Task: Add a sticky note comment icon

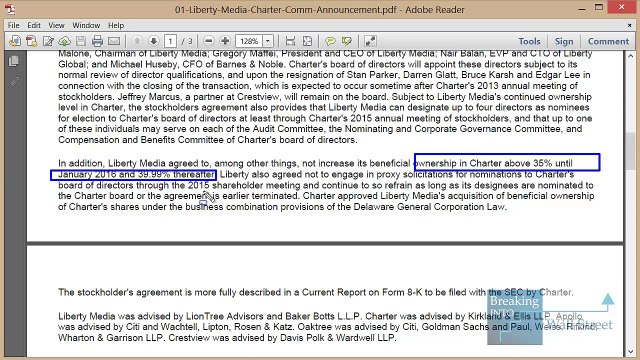Action: [x=330, y=41]
